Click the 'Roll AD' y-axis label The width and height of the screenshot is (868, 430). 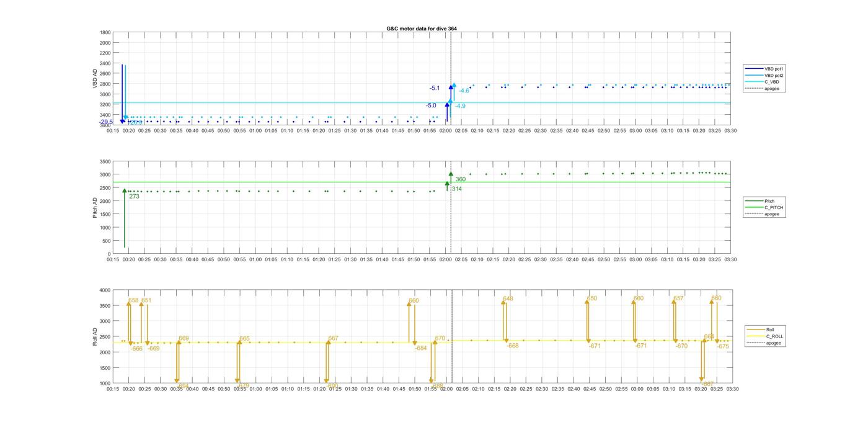point(95,336)
